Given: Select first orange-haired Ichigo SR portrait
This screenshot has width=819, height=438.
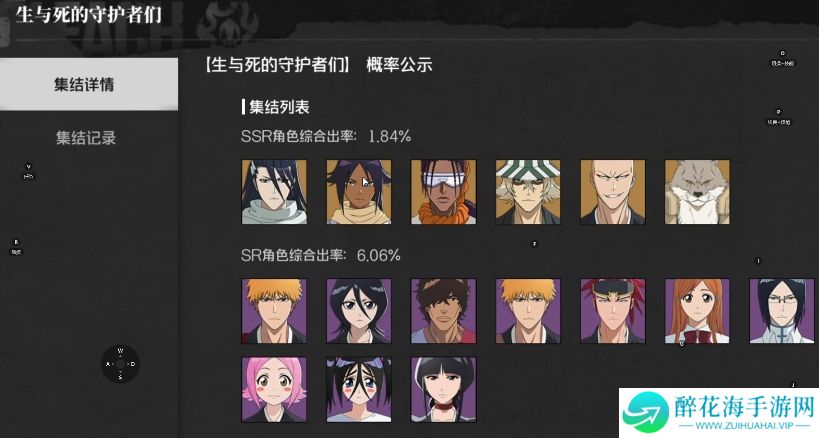Looking at the screenshot, I should click(274, 311).
